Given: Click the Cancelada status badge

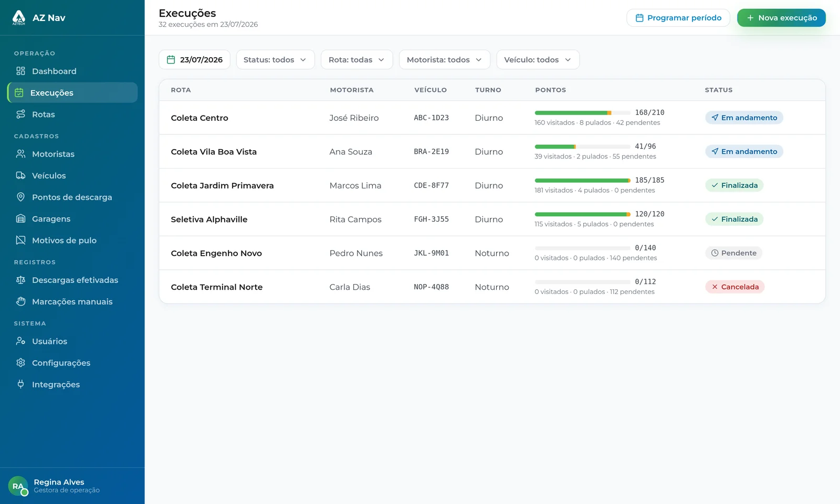Looking at the screenshot, I should pyautogui.click(x=734, y=287).
